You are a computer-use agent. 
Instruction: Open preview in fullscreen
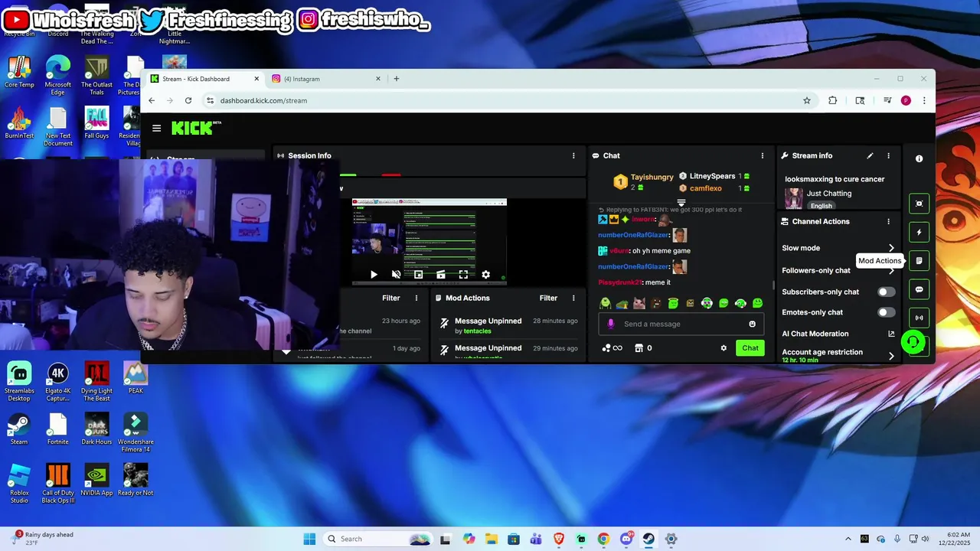(463, 275)
